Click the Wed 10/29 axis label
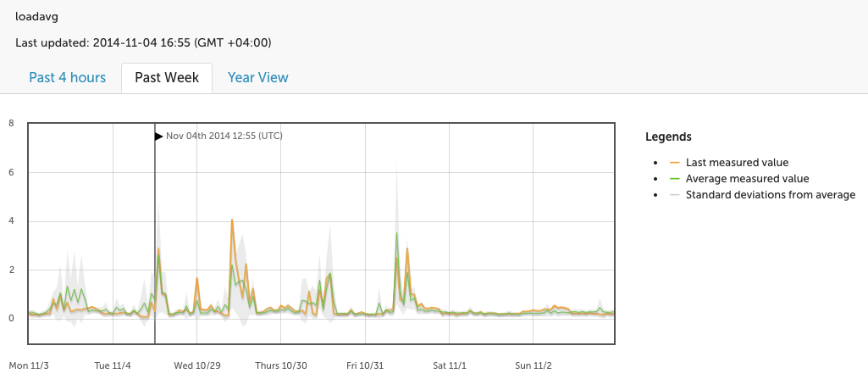The height and width of the screenshot is (379, 868). tap(197, 365)
